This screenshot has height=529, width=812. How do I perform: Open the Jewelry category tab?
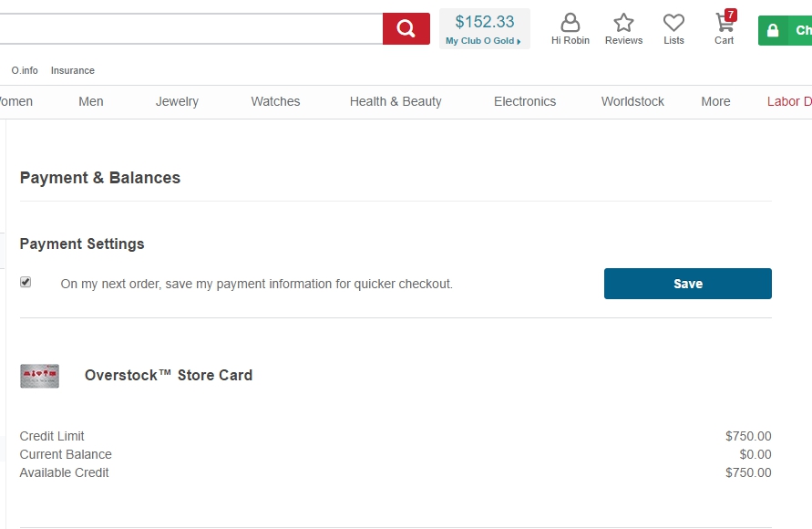click(x=177, y=101)
